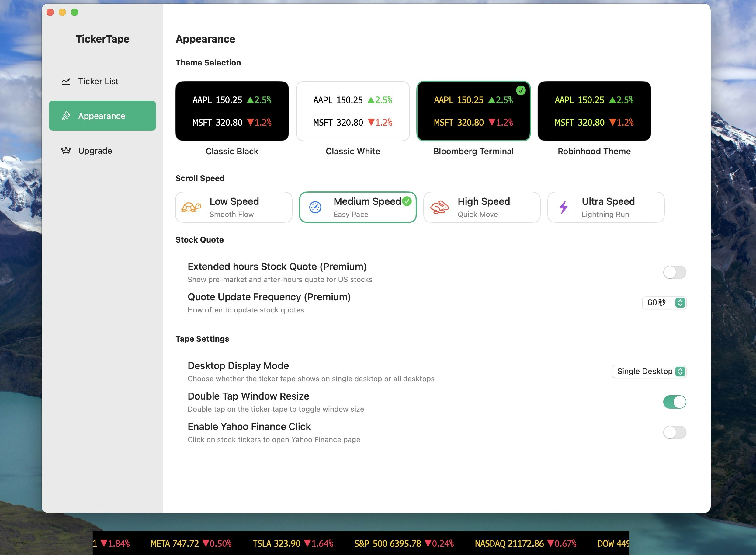Maximize the window with green button
Screen dimensions: 756x555
click(x=75, y=12)
